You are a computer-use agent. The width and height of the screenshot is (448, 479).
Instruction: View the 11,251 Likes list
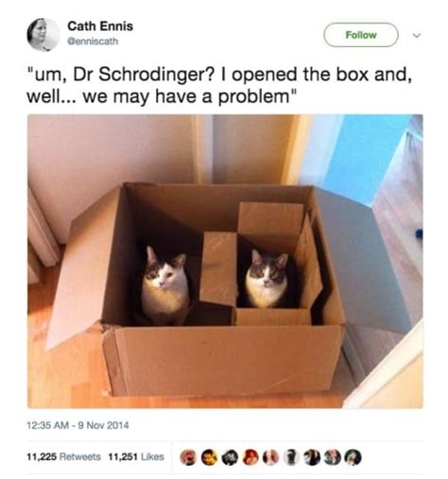click(x=136, y=456)
